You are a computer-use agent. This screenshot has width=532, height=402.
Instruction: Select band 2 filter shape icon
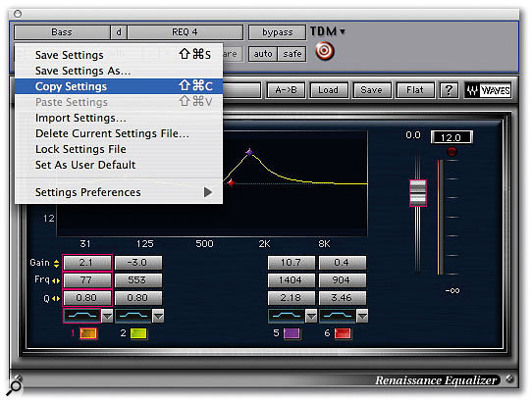pos(133,316)
